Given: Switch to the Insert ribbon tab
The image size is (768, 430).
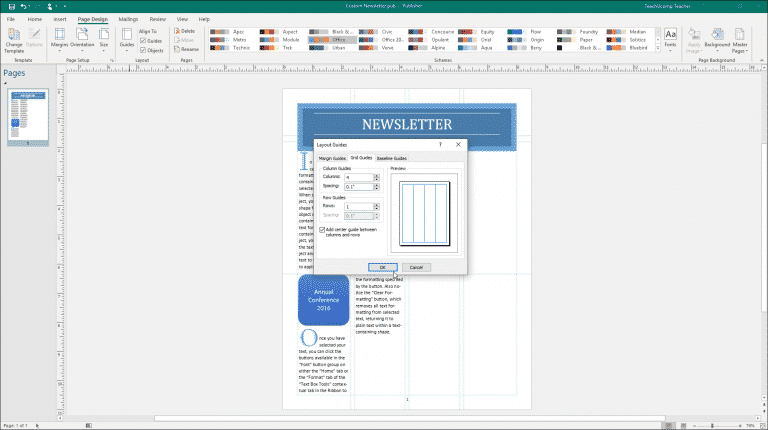Looking at the screenshot, I should click(60, 19).
